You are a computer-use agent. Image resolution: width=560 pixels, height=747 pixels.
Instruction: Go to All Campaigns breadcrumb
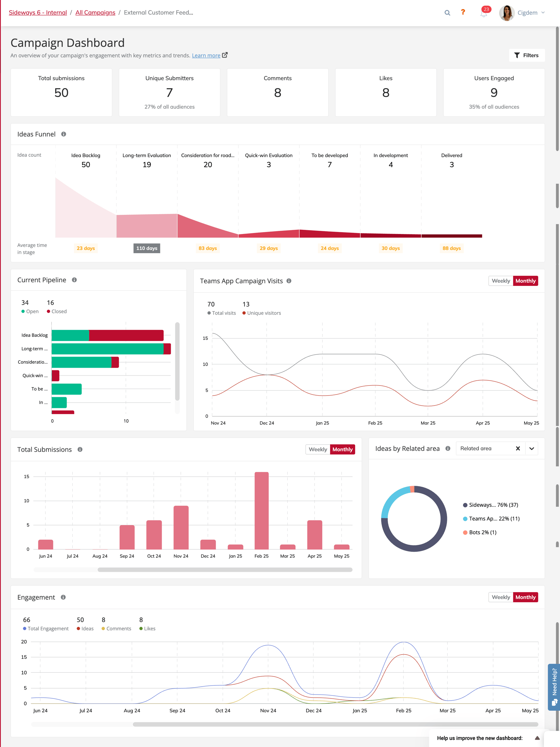pyautogui.click(x=95, y=13)
